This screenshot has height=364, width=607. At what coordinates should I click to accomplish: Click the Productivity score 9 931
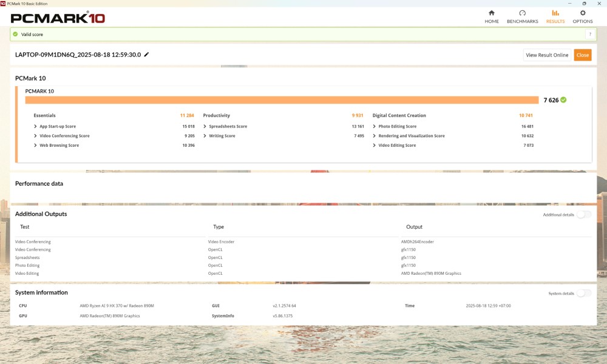coord(358,115)
